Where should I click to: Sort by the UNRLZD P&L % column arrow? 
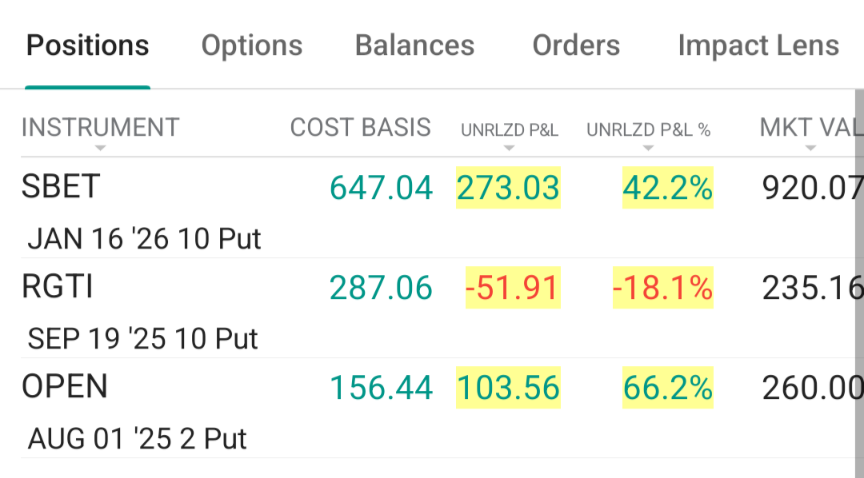click(x=648, y=148)
